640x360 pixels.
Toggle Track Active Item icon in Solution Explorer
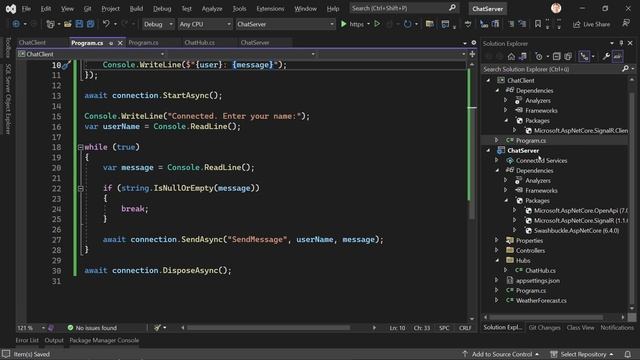pos(584,56)
